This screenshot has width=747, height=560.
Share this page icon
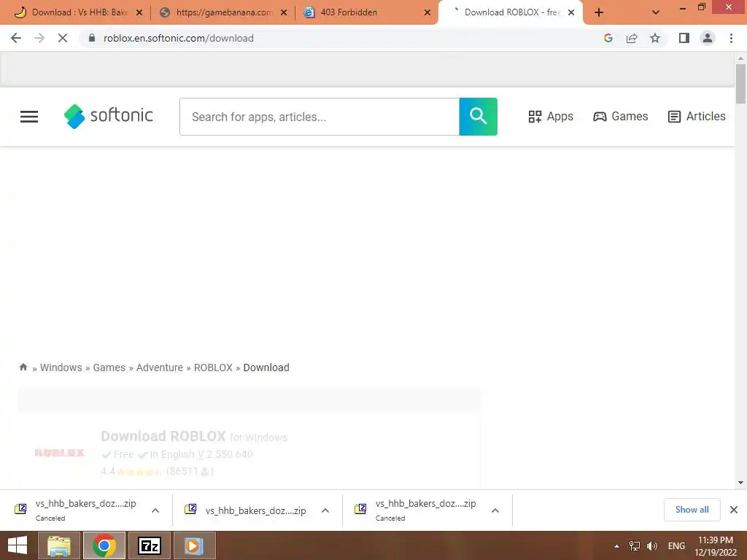(632, 38)
